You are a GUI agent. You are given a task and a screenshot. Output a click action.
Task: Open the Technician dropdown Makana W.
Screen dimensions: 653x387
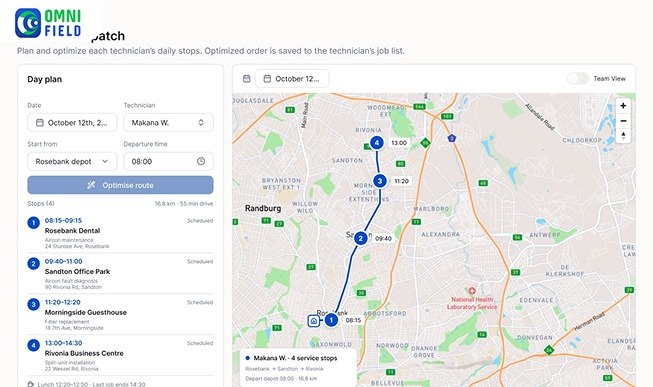[169, 122]
